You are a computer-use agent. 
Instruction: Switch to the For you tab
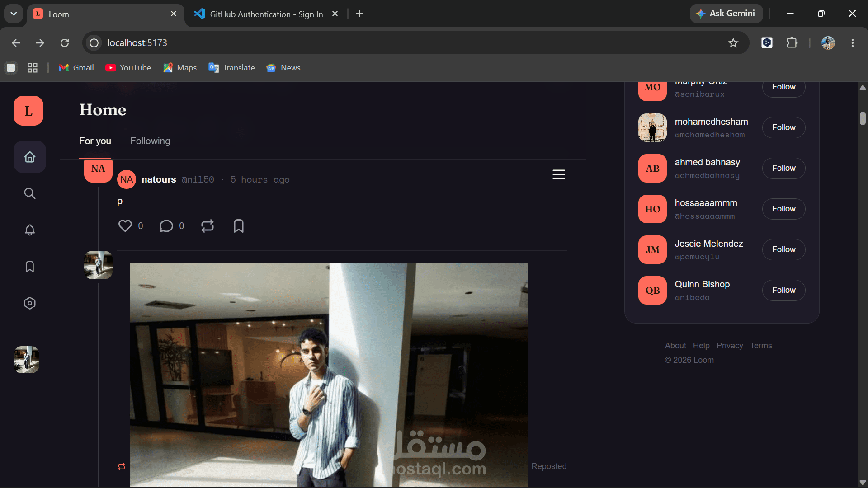[95, 141]
